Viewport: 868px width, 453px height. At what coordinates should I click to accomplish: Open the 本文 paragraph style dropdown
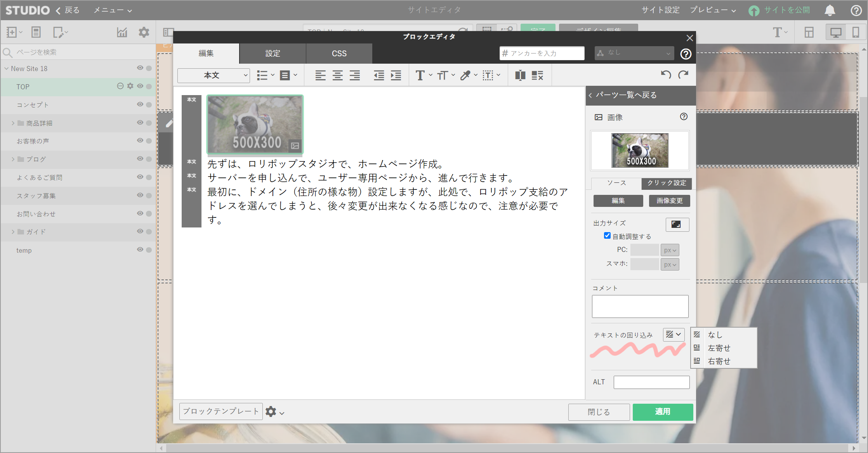(x=213, y=75)
